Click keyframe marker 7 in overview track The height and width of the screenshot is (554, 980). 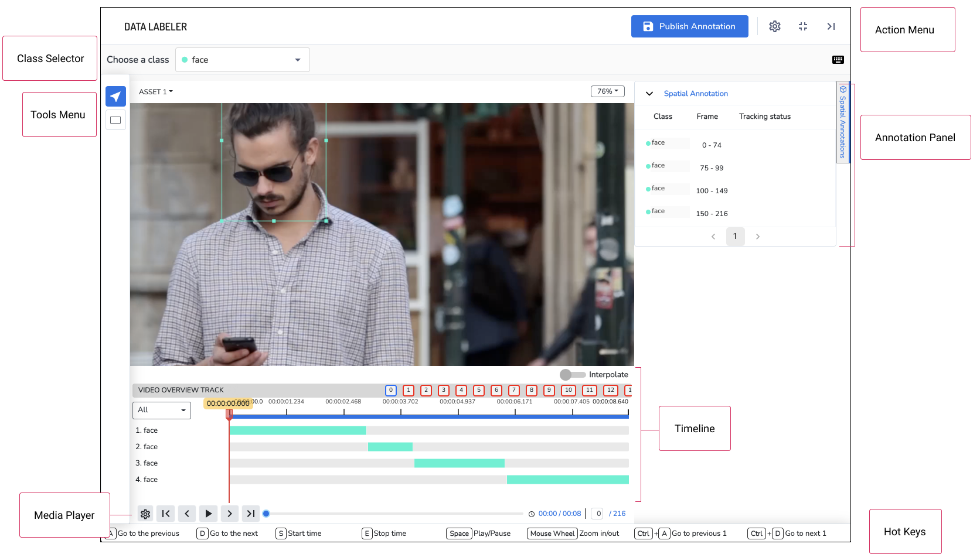click(x=514, y=390)
